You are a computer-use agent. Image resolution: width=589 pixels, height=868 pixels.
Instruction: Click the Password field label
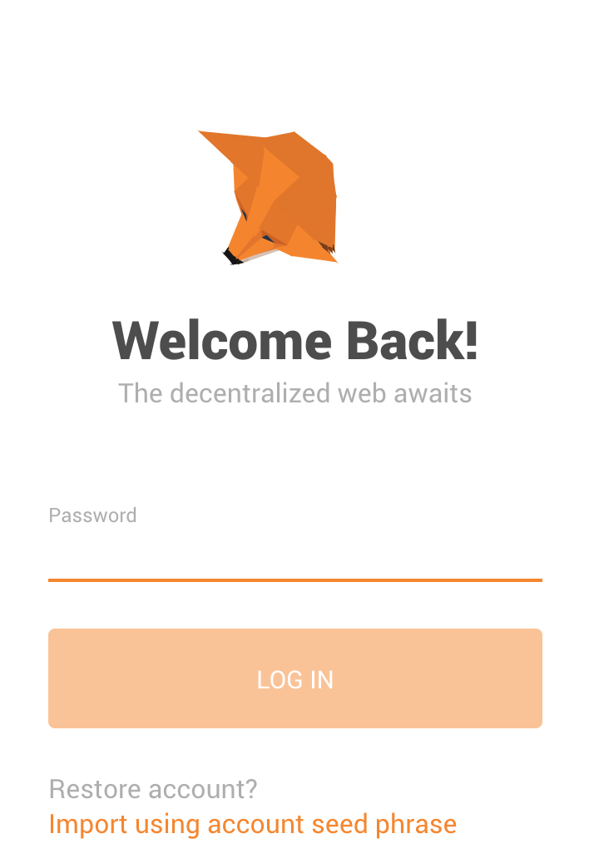[92, 515]
